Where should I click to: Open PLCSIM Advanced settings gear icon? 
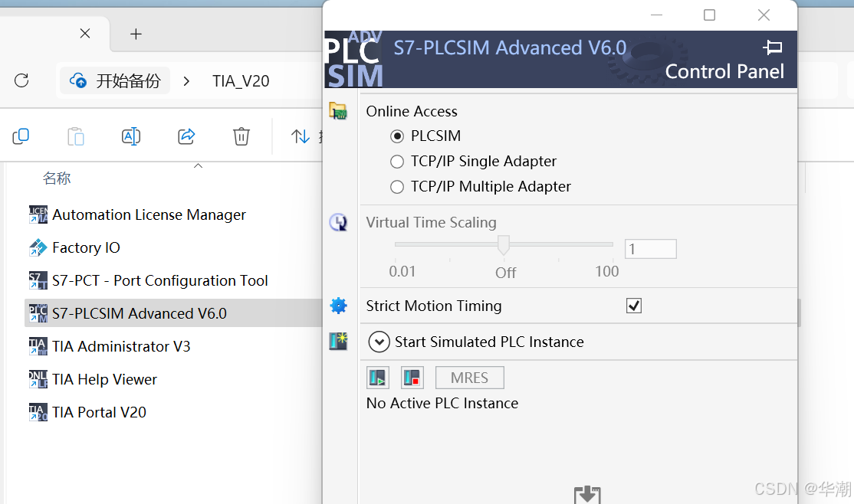click(338, 305)
